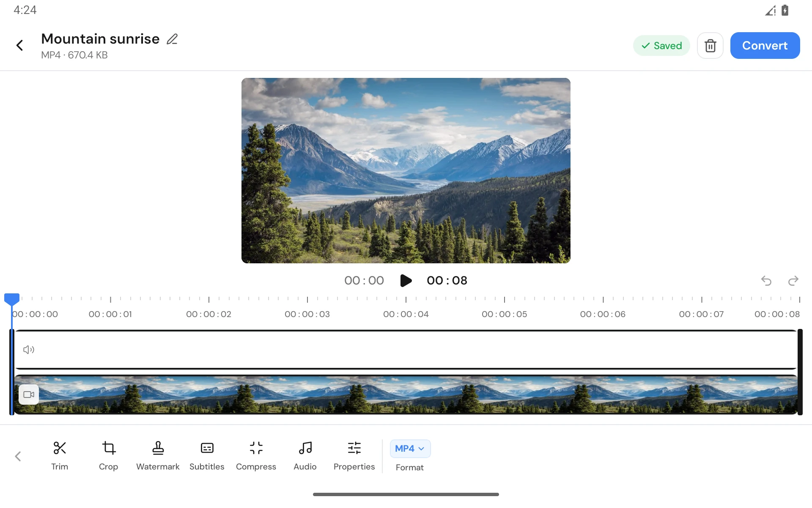The image size is (812, 508).
Task: Click the Saved status badge
Action: point(661,45)
